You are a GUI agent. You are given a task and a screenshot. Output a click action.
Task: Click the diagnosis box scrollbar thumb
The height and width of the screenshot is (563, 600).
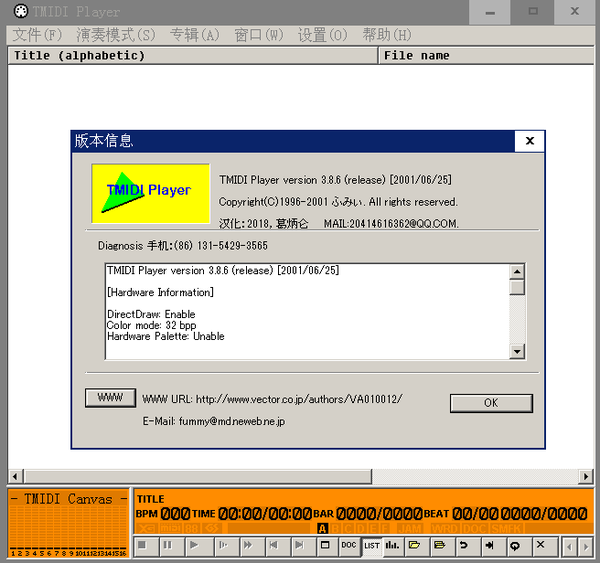(x=517, y=287)
